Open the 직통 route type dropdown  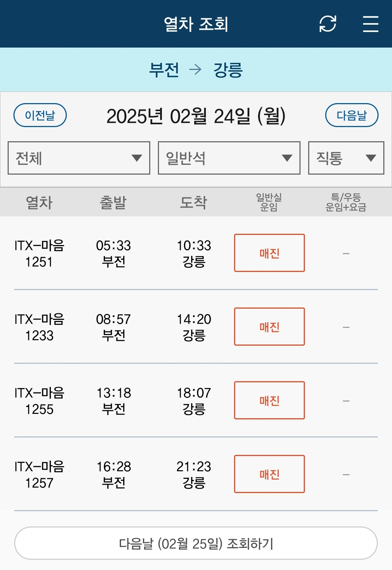coord(346,158)
